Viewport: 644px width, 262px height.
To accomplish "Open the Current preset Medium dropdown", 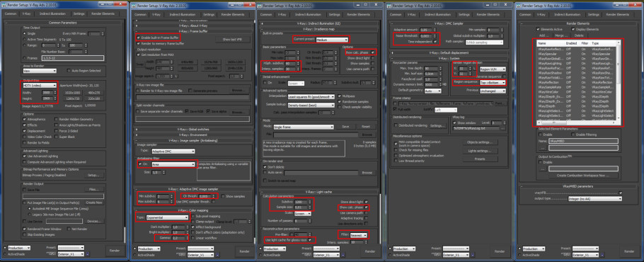I will [x=332, y=40].
